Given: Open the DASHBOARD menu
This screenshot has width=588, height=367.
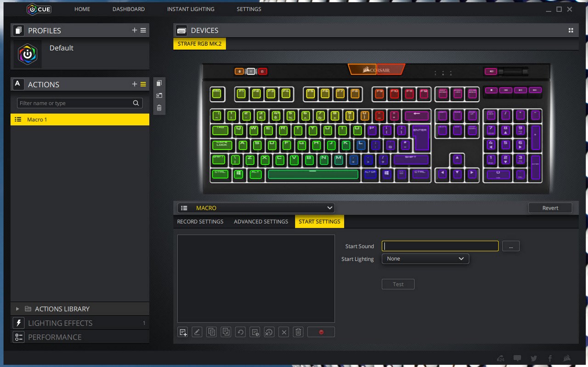Looking at the screenshot, I should (x=129, y=9).
